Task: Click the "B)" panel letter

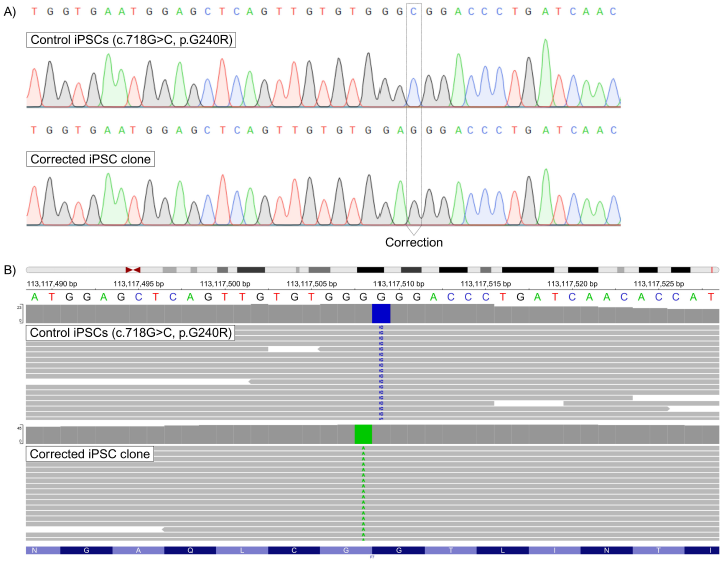Action: (x=12, y=268)
